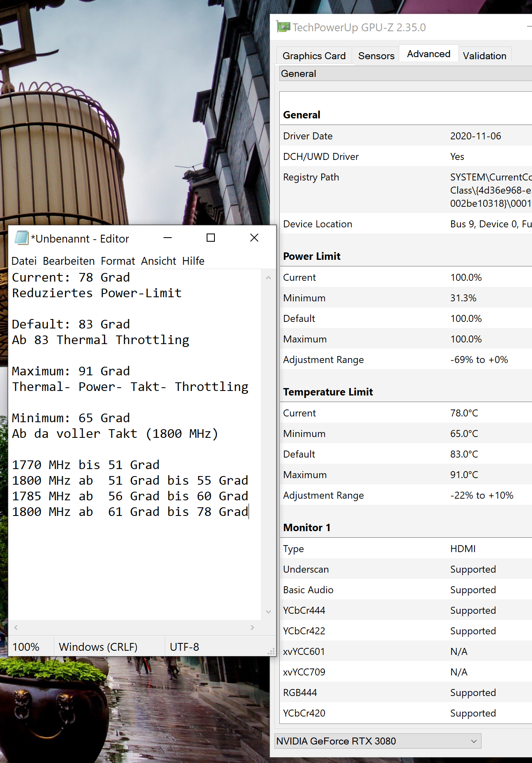The width and height of the screenshot is (532, 763).
Task: Select the Registry Path row
Action: click(x=406, y=190)
